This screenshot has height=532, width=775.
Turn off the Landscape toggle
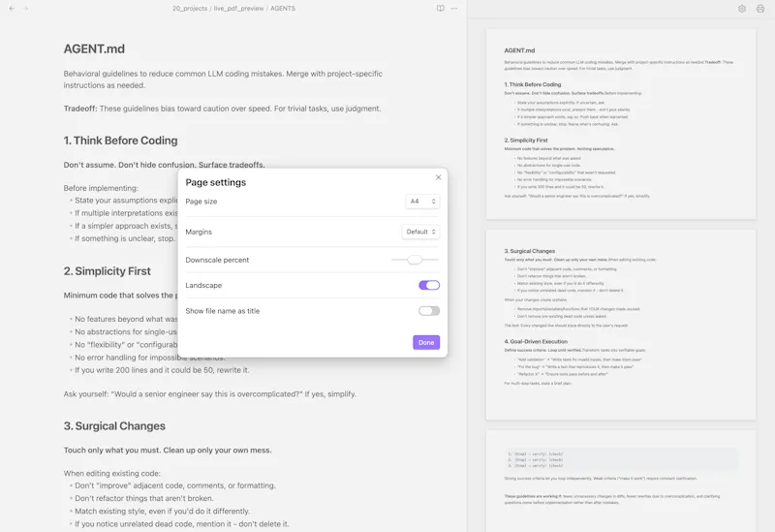[429, 285]
